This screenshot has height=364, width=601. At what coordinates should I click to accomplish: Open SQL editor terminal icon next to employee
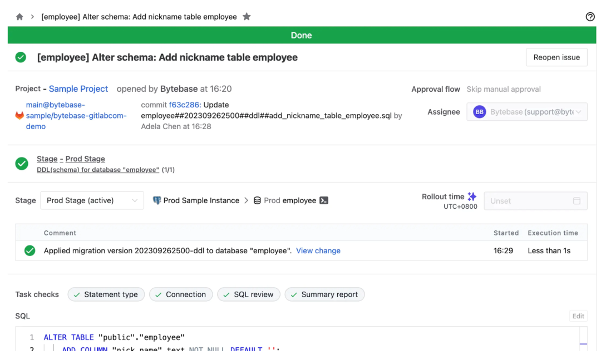324,200
